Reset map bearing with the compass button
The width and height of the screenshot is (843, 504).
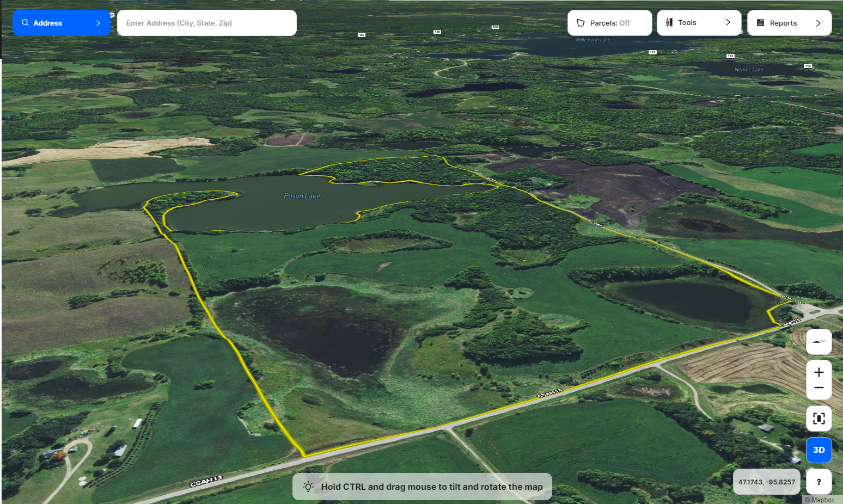click(x=818, y=342)
